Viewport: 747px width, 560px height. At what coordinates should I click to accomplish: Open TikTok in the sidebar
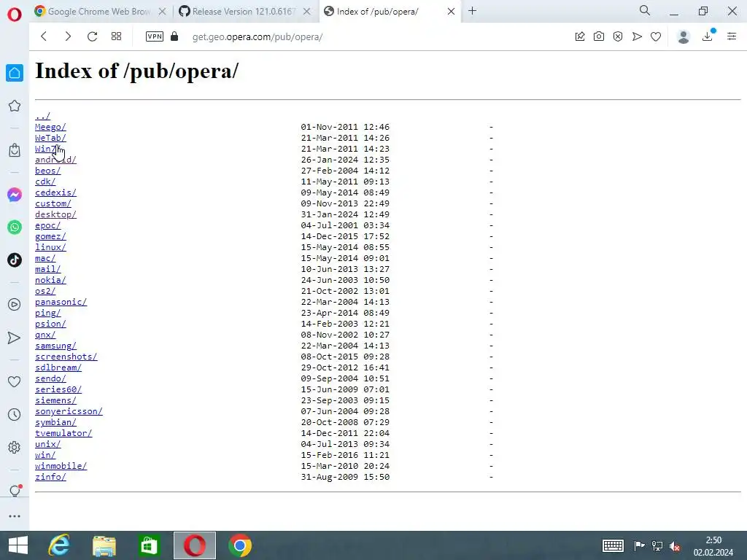coord(15,260)
